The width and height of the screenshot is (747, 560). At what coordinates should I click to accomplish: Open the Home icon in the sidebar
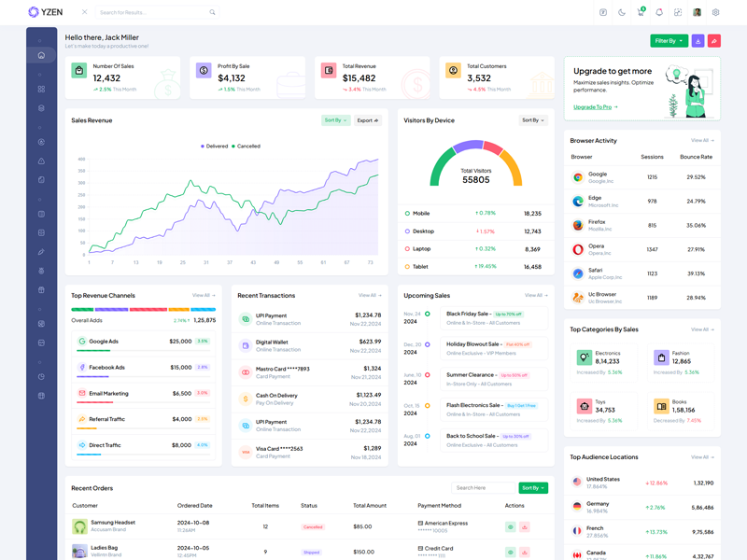pyautogui.click(x=41, y=55)
